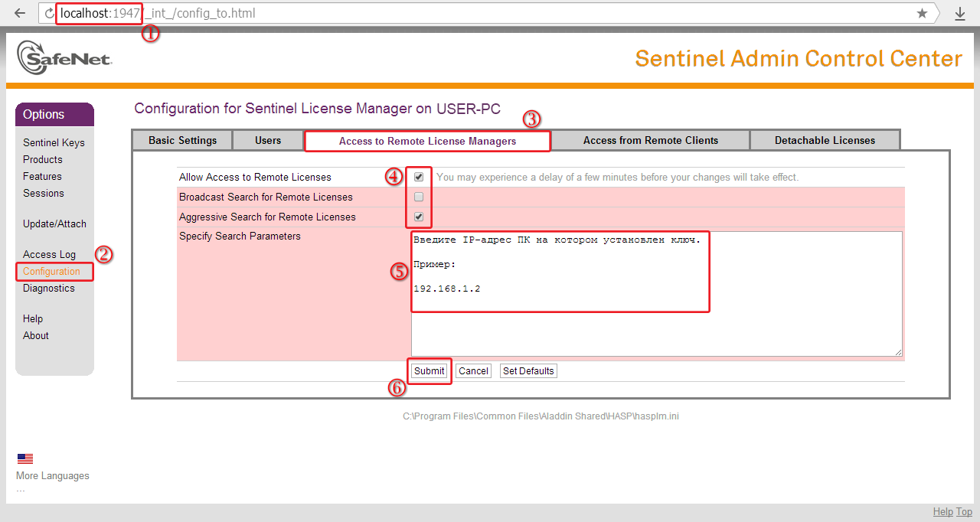
Task: Grab the textarea resize handle corner
Action: coord(898,351)
